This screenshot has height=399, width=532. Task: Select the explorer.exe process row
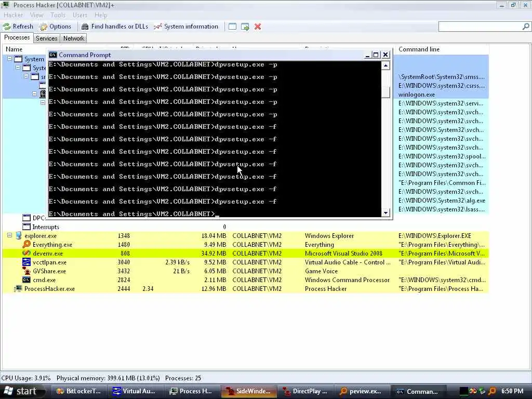[246, 236]
